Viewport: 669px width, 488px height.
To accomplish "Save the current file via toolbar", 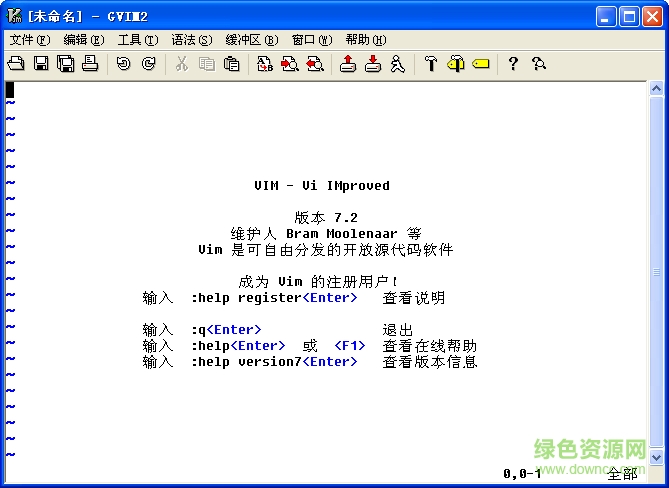I will (41, 64).
